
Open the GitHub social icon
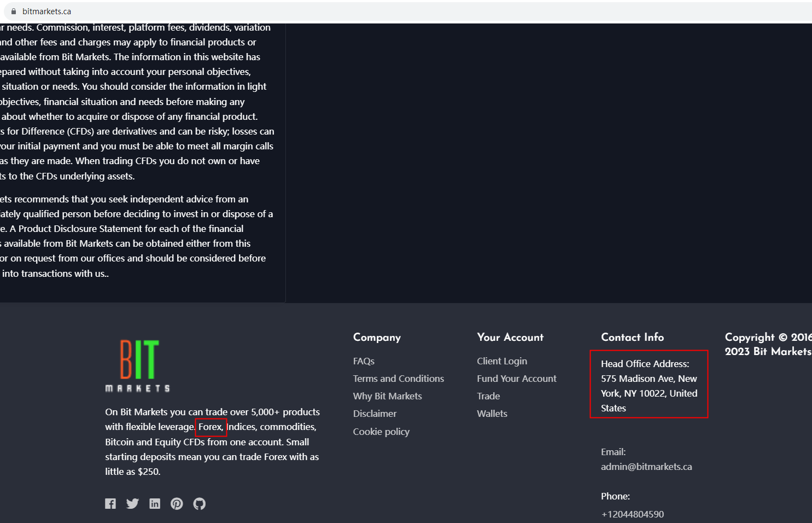[x=200, y=503]
